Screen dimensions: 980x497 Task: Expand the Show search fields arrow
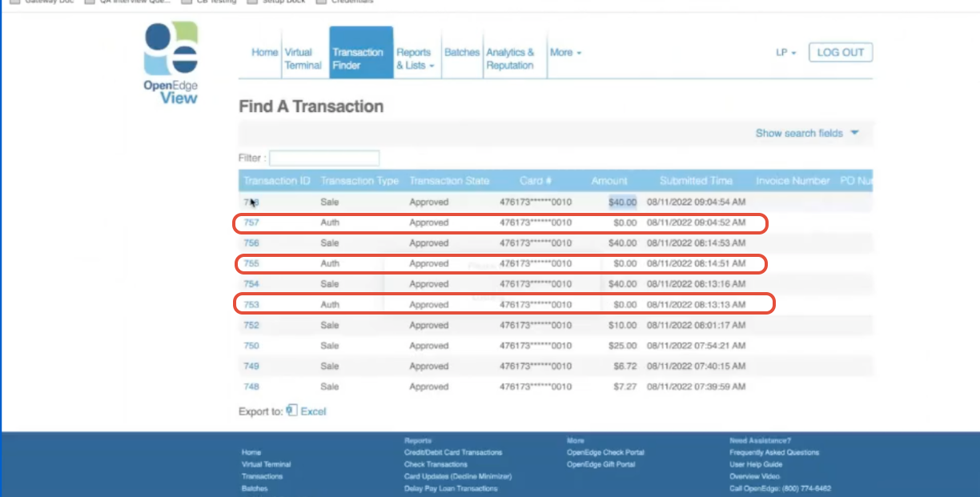click(854, 133)
